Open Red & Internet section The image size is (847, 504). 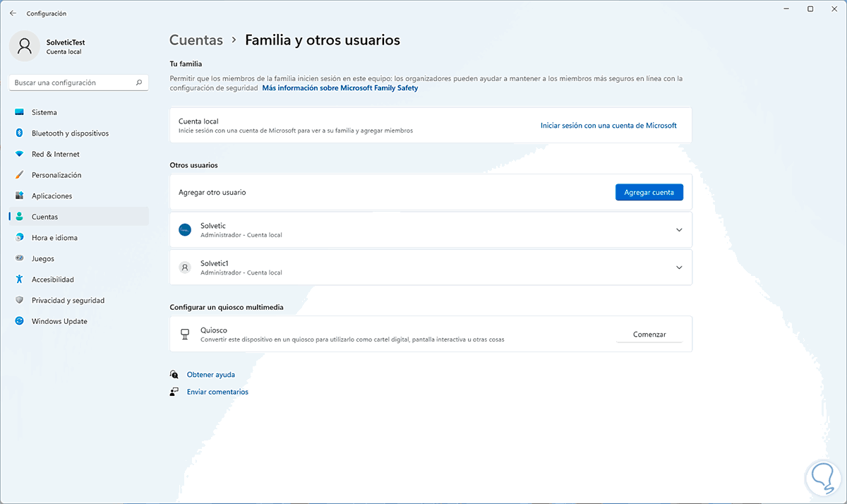tap(55, 154)
